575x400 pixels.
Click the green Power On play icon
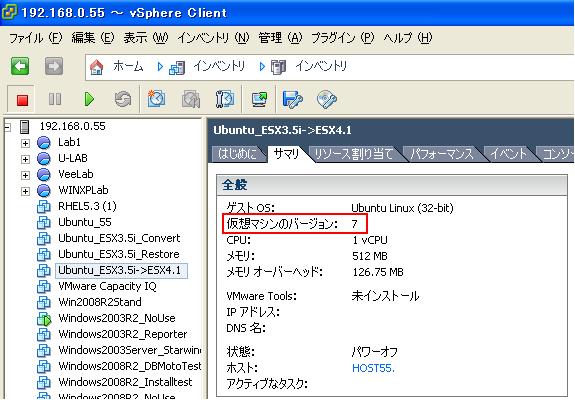tap(89, 99)
